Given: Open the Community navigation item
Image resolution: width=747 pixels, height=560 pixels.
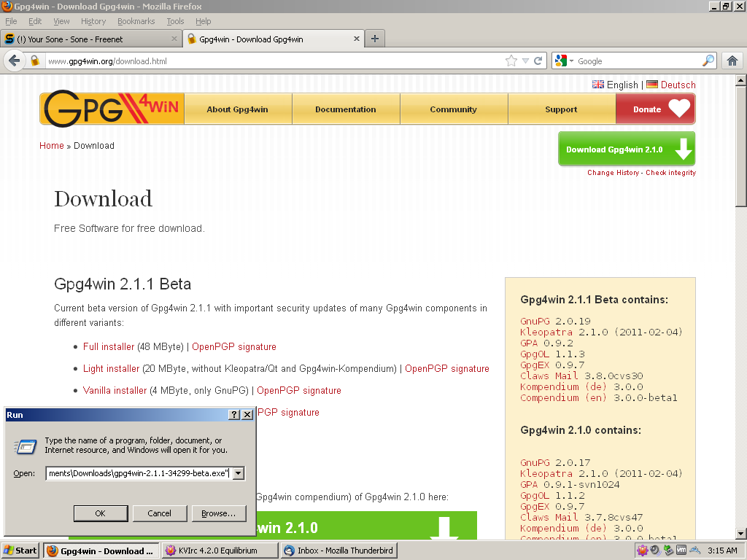Looking at the screenshot, I should click(453, 109).
